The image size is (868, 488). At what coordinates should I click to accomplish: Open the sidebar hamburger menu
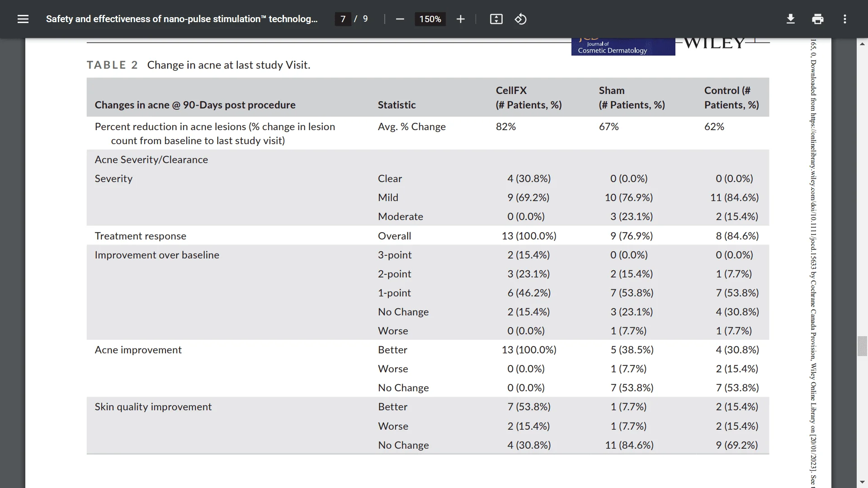(23, 19)
